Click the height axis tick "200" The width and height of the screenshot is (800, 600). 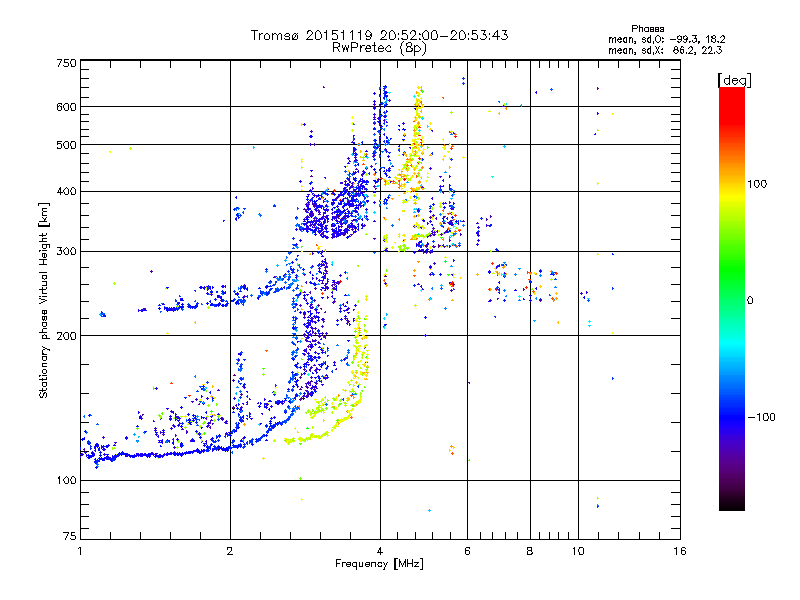(x=67, y=336)
